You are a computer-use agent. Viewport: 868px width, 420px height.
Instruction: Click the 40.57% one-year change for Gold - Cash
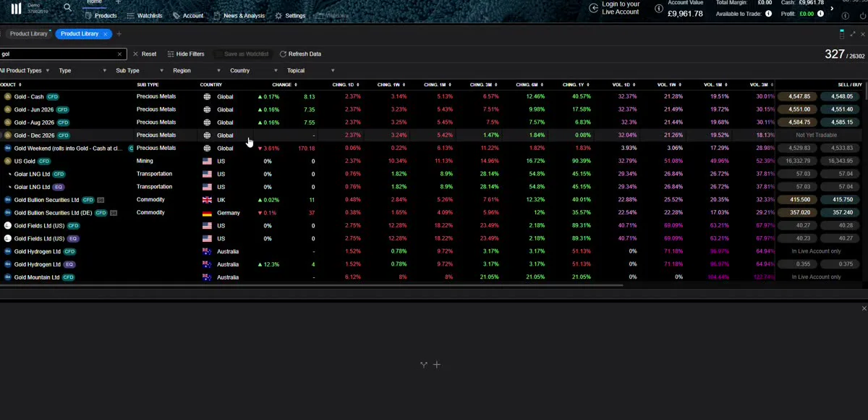pos(582,96)
